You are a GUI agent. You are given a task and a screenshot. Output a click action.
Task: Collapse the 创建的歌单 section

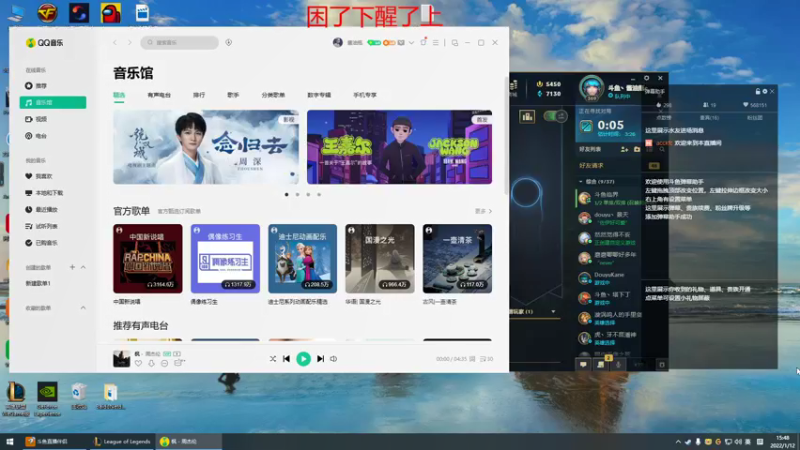pos(83,267)
